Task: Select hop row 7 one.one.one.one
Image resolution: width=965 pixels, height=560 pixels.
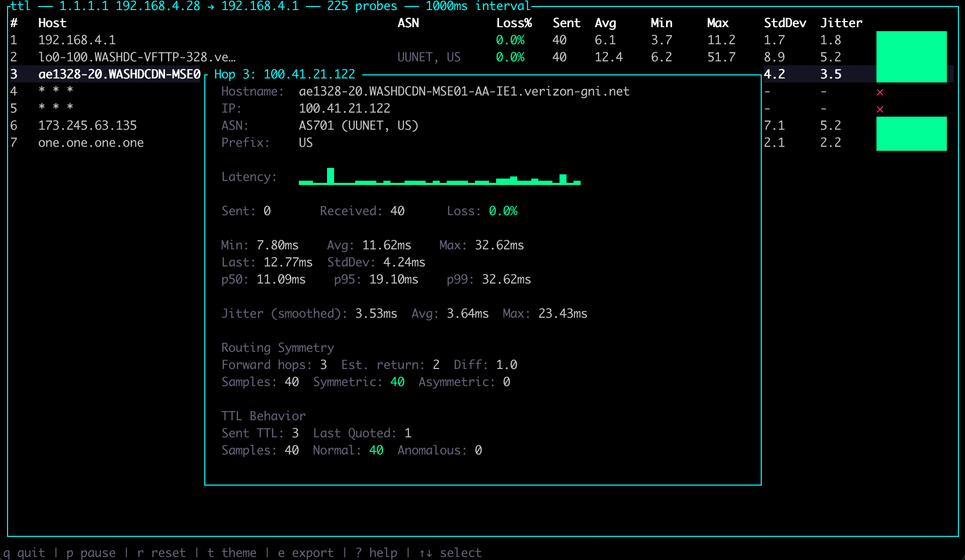Action: (91, 142)
